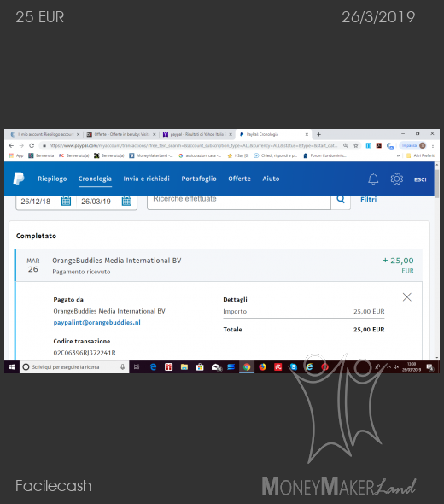Go to Portafoglio
The width and height of the screenshot is (444, 504).
pos(199,179)
